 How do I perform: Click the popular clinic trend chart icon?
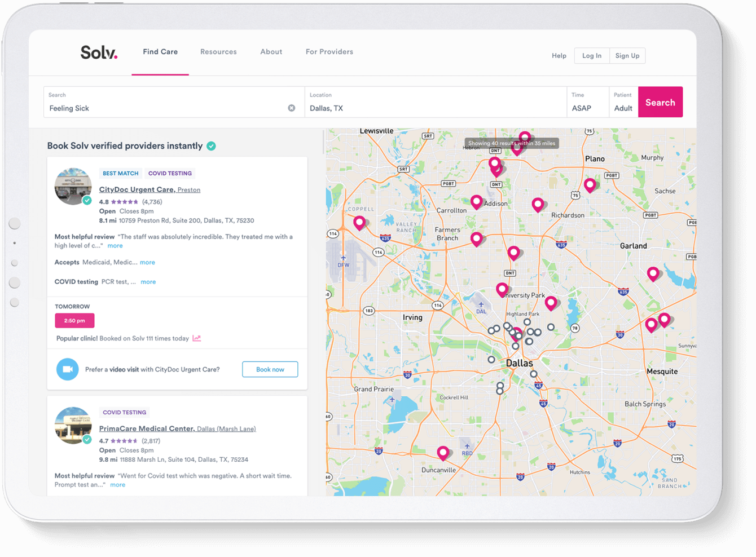[x=197, y=338]
